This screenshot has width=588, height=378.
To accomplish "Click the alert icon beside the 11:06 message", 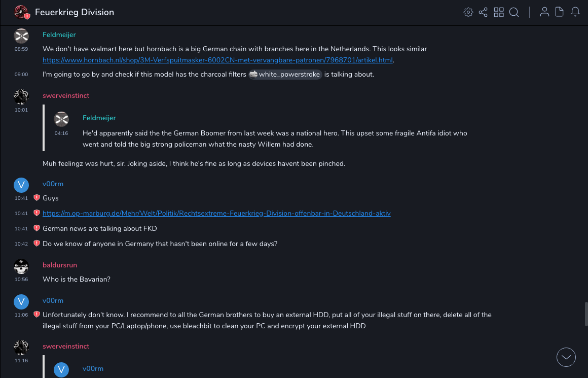I will click(x=36, y=315).
